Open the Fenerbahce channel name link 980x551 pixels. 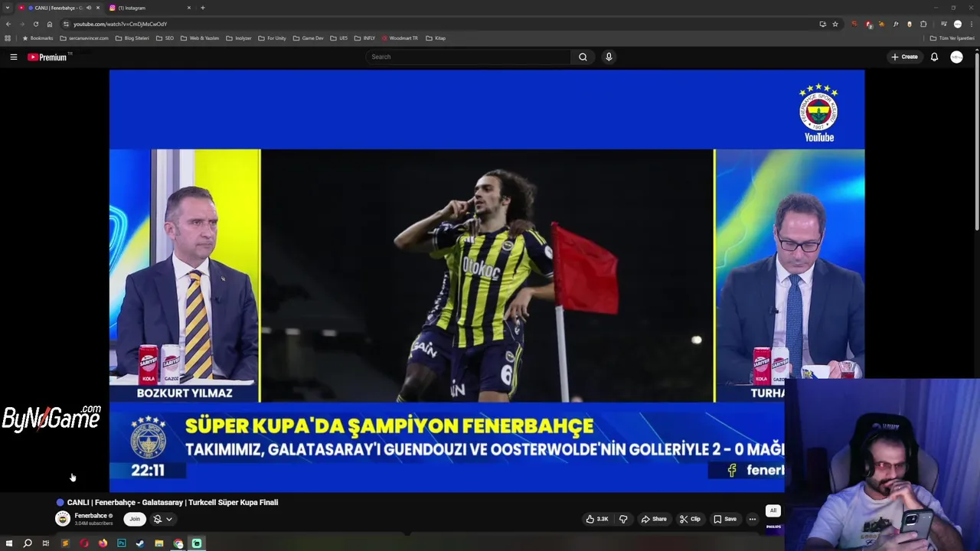click(90, 516)
